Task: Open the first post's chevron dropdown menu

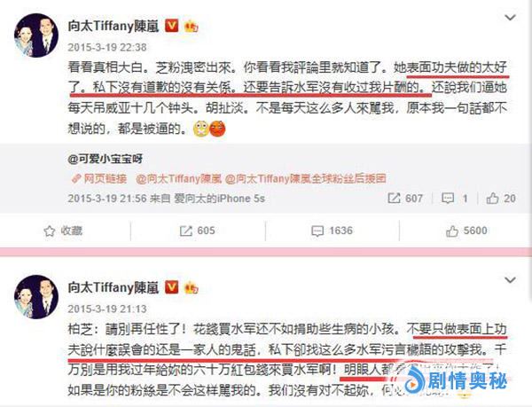Action: click(x=510, y=18)
